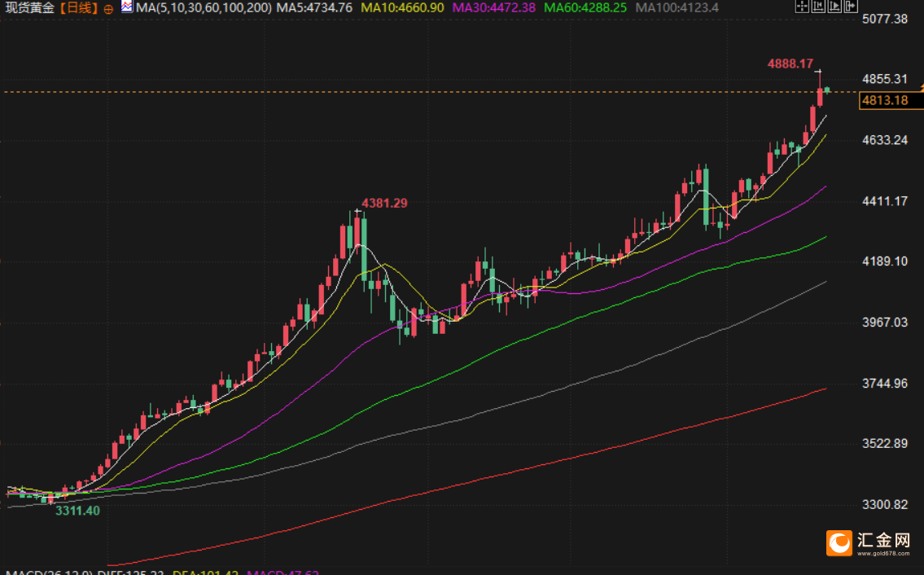Image resolution: width=924 pixels, height=575 pixels.
Task: Click the chart playback arrow icon
Action: [834, 6]
